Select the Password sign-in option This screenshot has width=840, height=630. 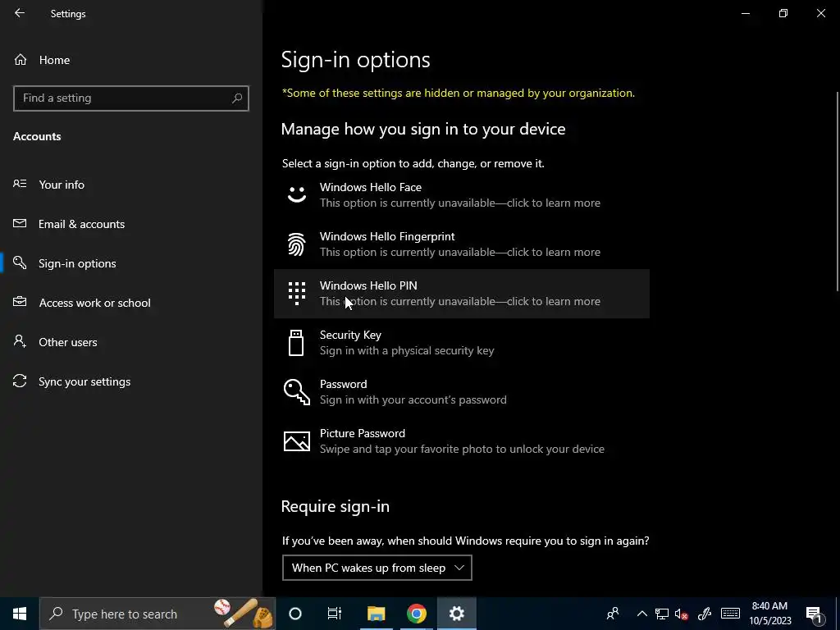pos(462,392)
